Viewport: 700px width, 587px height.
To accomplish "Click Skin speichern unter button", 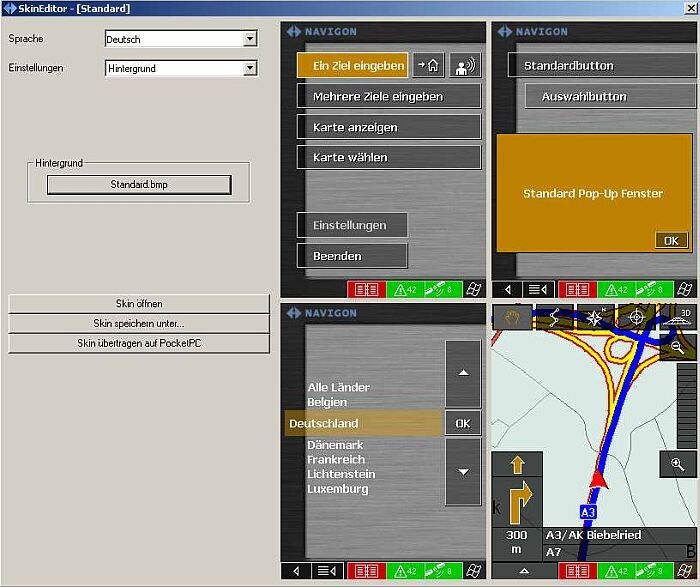I will (139, 323).
